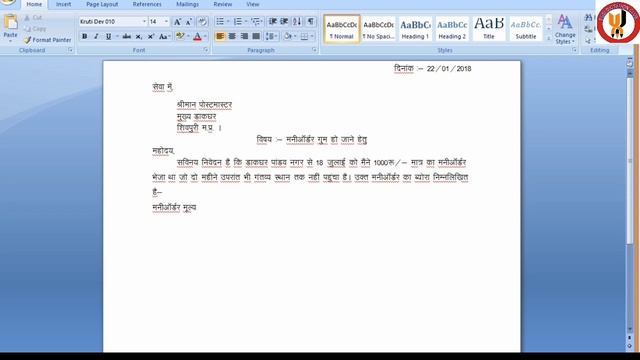Image resolution: width=640 pixels, height=360 pixels.
Task: Select Align Text Left
Action: pyautogui.click(x=220, y=36)
